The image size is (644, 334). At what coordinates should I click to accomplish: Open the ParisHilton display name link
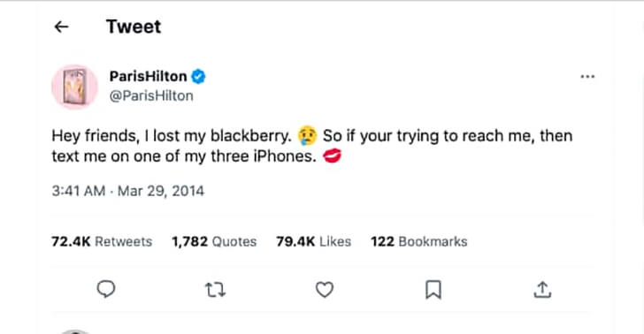point(149,76)
